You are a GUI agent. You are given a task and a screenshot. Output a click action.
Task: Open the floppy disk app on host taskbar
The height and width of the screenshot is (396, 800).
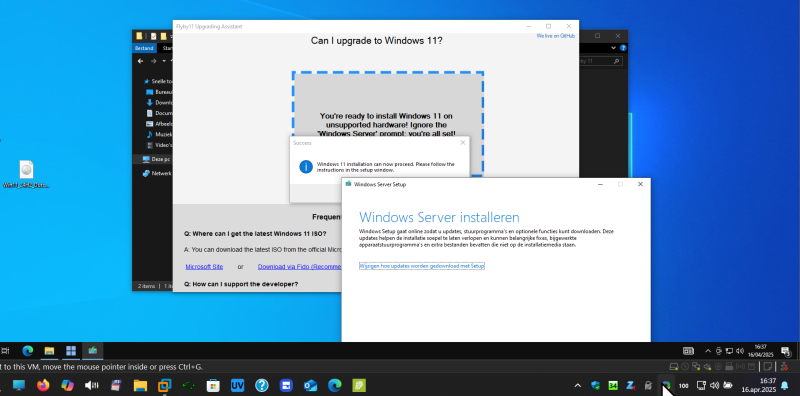(x=116, y=385)
